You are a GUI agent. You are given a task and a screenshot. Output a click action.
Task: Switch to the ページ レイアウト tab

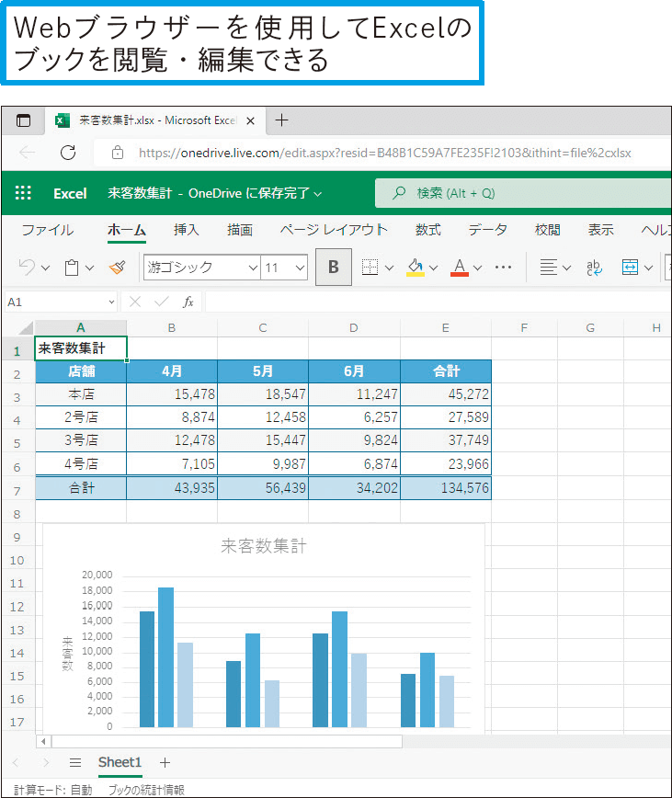tap(334, 230)
